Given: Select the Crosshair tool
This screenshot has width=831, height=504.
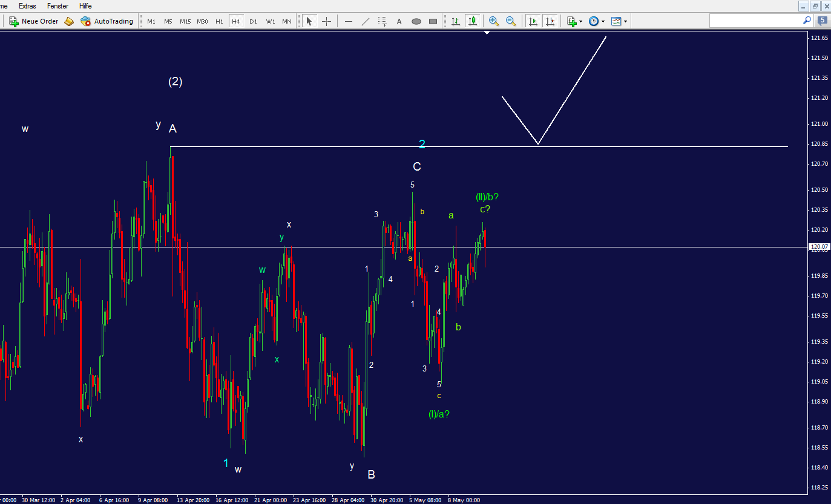Looking at the screenshot, I should tap(326, 21).
